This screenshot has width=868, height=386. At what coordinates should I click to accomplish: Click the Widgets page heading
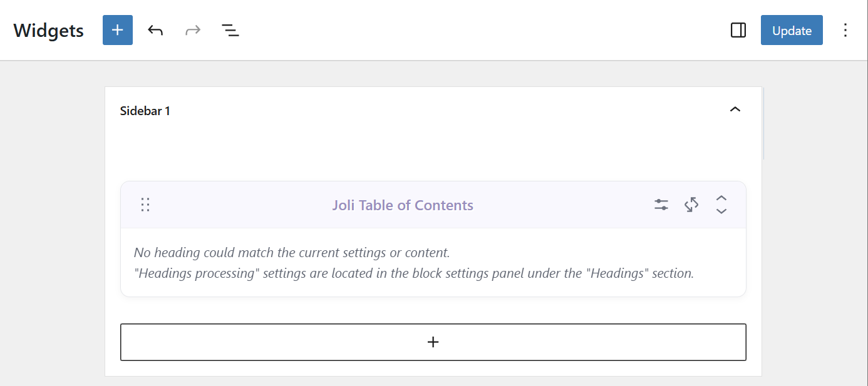pyautogui.click(x=49, y=31)
